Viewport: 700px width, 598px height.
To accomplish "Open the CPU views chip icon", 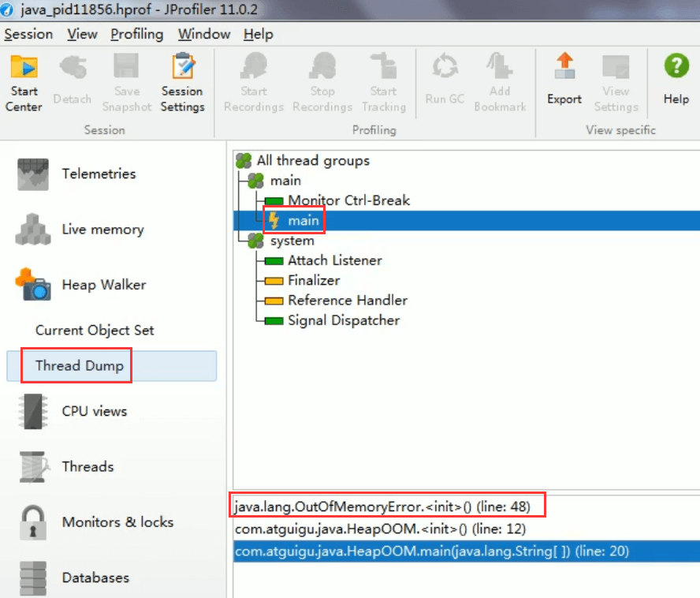I will 33,411.
